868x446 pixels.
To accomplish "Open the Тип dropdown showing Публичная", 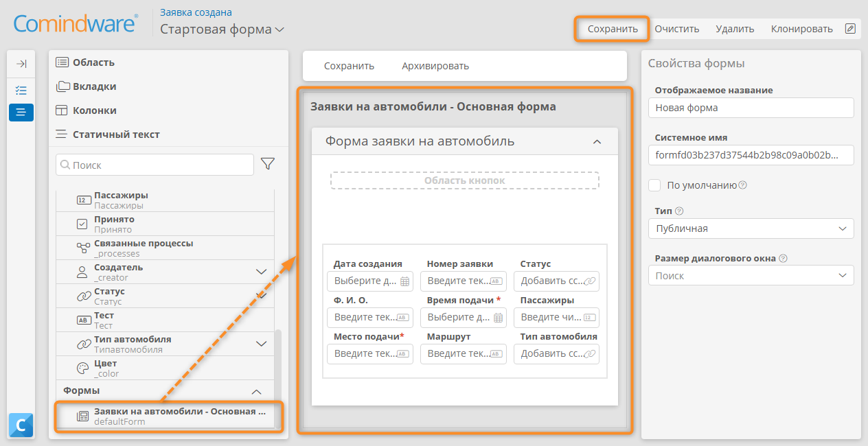I will [x=751, y=228].
